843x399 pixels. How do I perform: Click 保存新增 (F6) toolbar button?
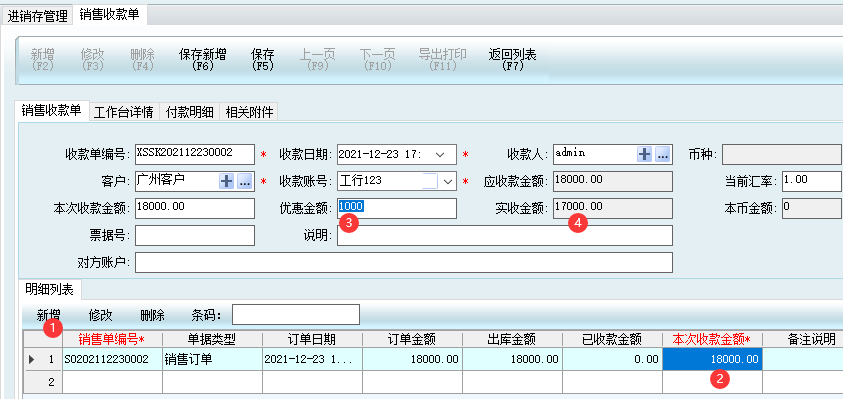point(202,59)
